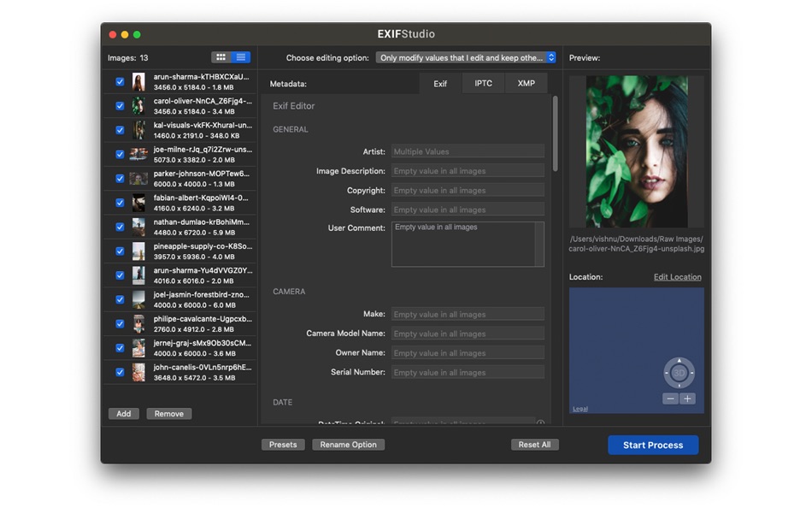Uncheck the pineapple-supply-co-K8So image checkbox
Image resolution: width=812 pixels, height=508 pixels.
120,251
